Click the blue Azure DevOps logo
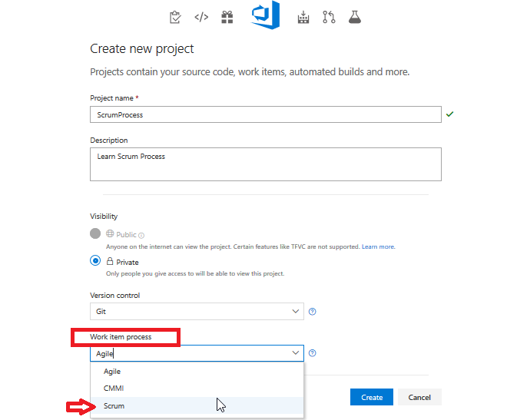 265,15
